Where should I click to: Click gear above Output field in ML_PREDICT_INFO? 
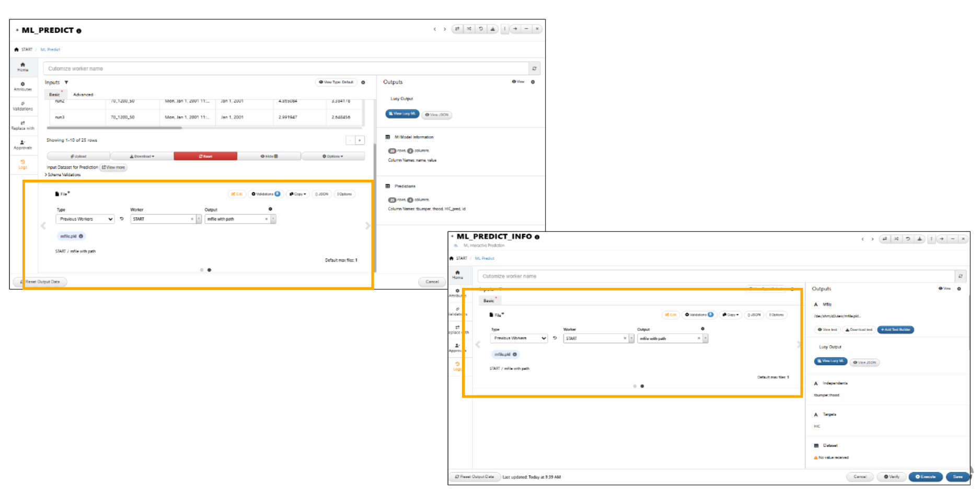(702, 329)
